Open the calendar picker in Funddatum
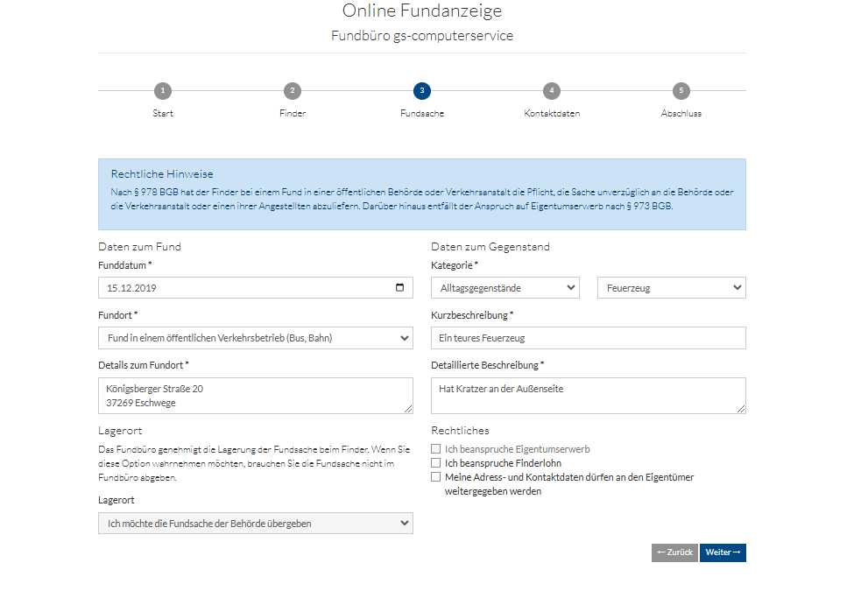The height and width of the screenshot is (598, 868). click(400, 287)
